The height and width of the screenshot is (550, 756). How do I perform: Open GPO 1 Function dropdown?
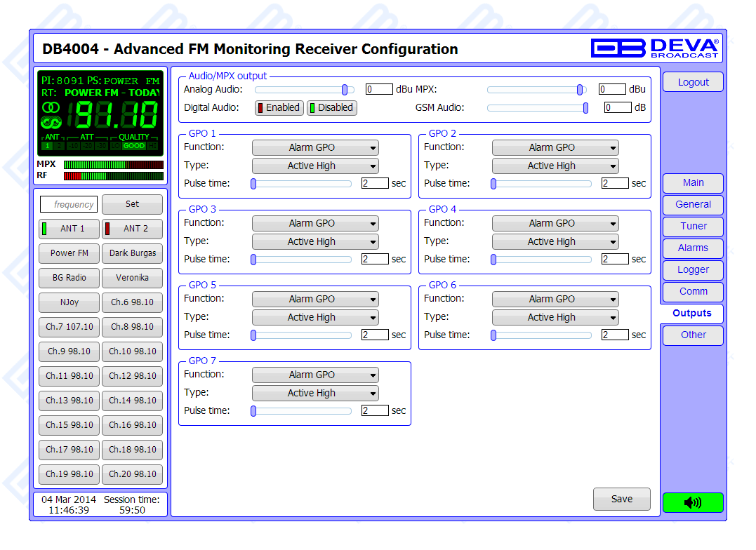[x=315, y=148]
